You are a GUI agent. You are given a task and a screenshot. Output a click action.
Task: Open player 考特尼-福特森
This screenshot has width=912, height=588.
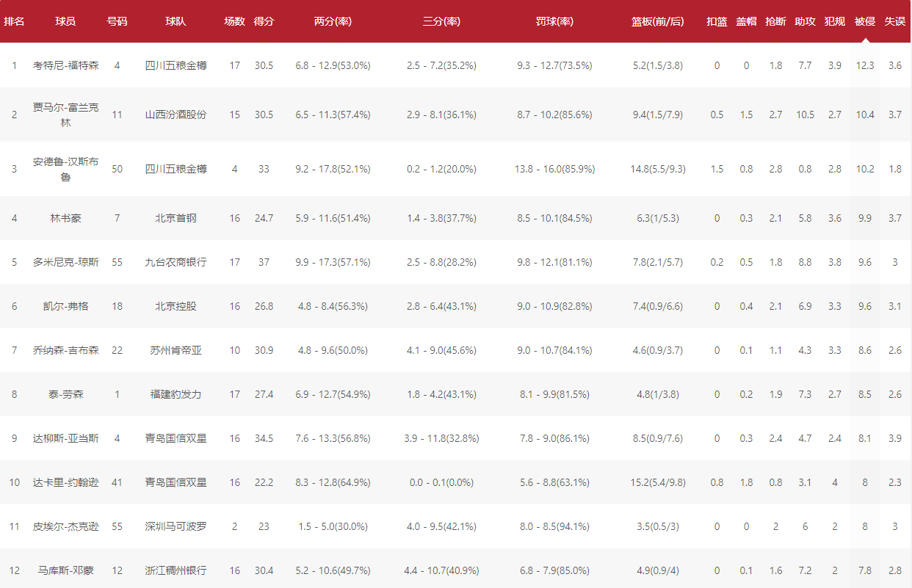click(65, 65)
